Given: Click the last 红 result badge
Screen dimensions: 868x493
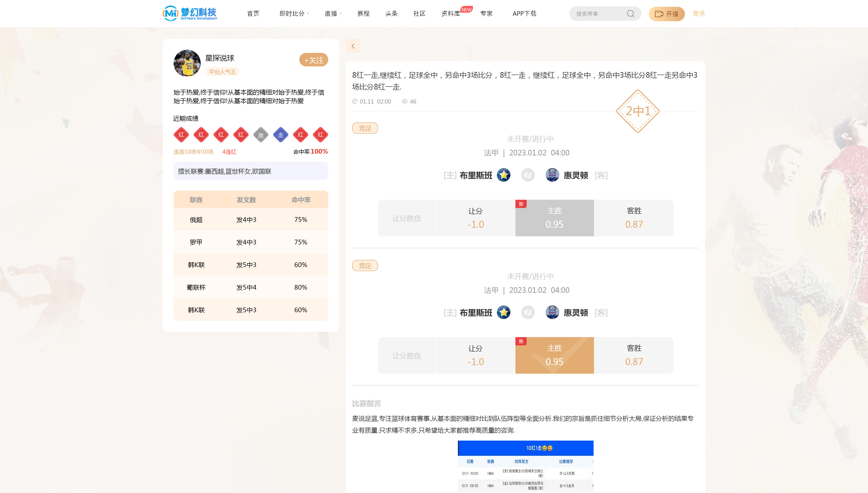Looking at the screenshot, I should pyautogui.click(x=320, y=135).
